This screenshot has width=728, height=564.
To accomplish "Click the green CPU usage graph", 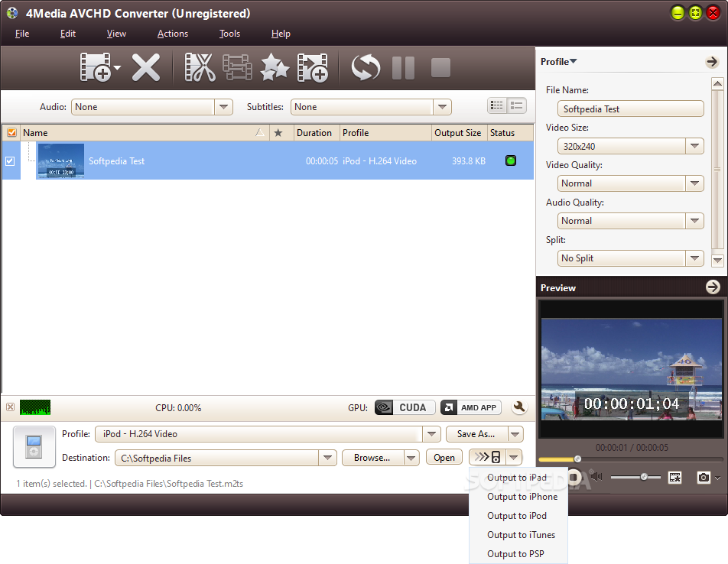I will tap(35, 407).
